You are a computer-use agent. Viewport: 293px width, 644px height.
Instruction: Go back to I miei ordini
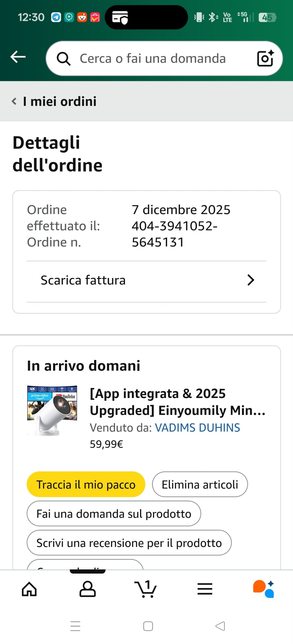[x=54, y=101]
